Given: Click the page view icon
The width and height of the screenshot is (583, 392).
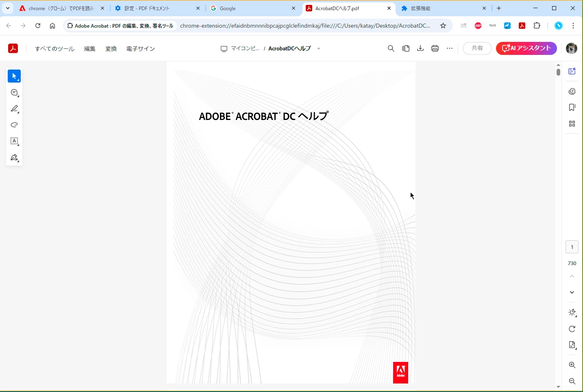Looking at the screenshot, I should pos(406,48).
